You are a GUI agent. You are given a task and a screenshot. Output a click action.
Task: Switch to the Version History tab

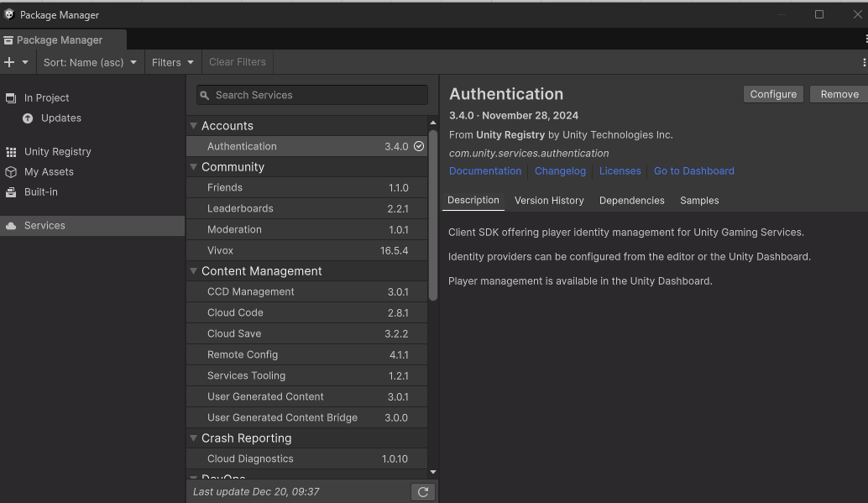pyautogui.click(x=549, y=201)
